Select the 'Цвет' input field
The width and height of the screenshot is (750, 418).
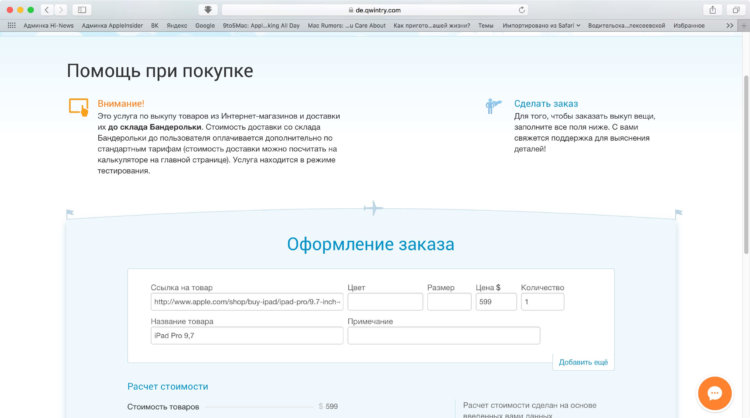click(385, 302)
